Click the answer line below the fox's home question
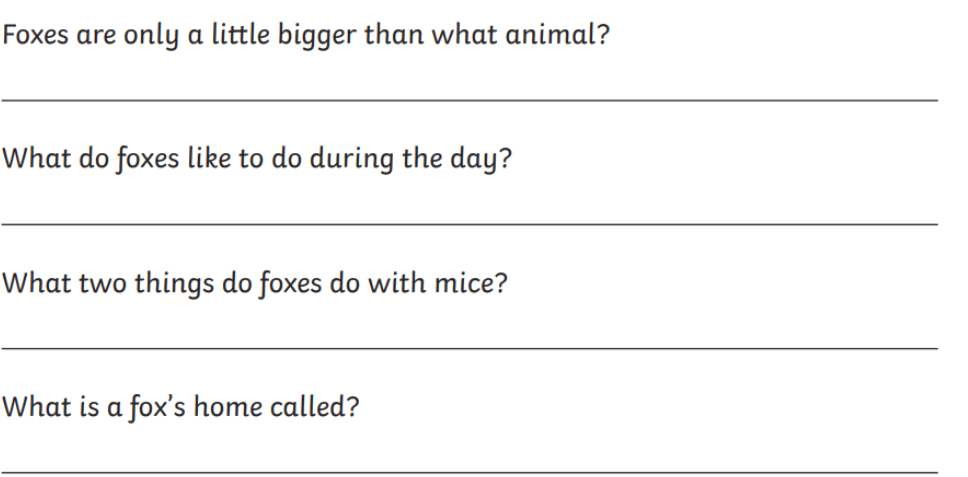 point(470,471)
